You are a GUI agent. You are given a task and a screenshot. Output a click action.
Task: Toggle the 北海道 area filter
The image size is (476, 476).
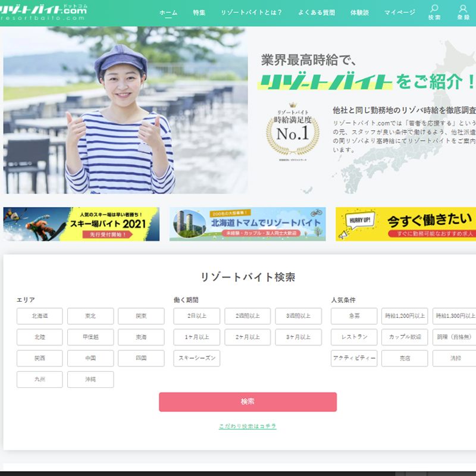(x=40, y=316)
